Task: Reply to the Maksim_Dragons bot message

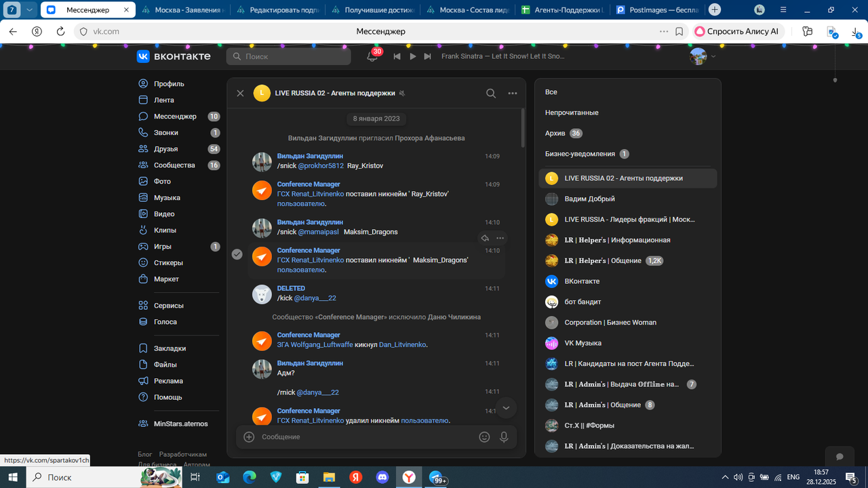Action: (x=485, y=238)
